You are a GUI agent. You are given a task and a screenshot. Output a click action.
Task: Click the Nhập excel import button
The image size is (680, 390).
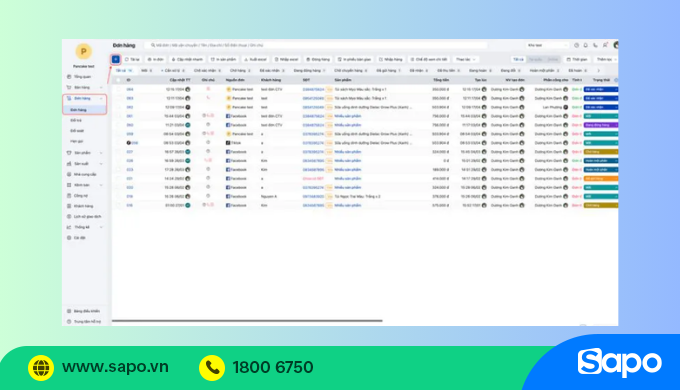286,59
